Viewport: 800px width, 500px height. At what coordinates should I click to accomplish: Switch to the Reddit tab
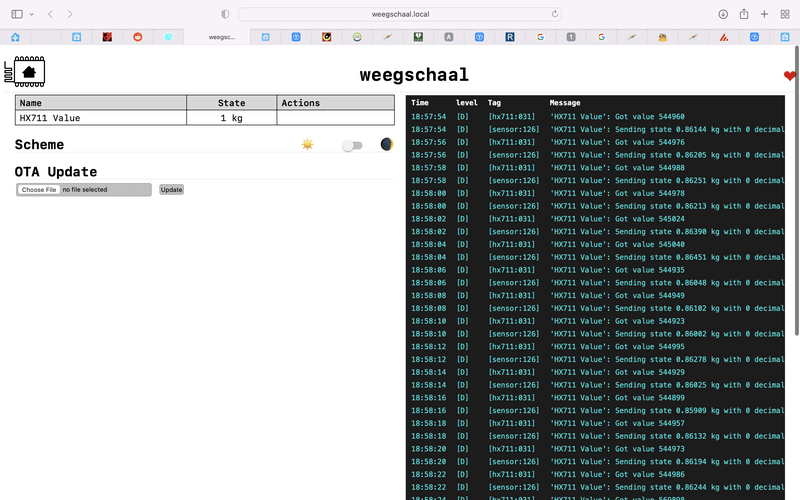pos(138,37)
